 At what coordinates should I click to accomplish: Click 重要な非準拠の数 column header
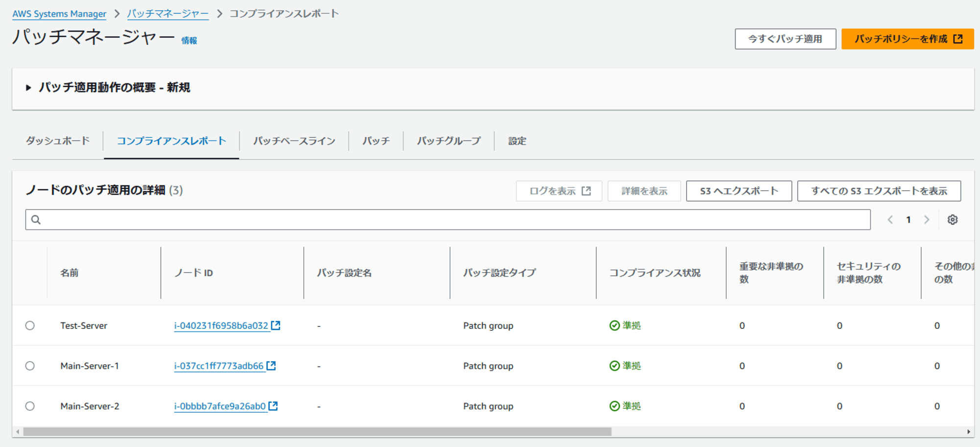pos(771,273)
